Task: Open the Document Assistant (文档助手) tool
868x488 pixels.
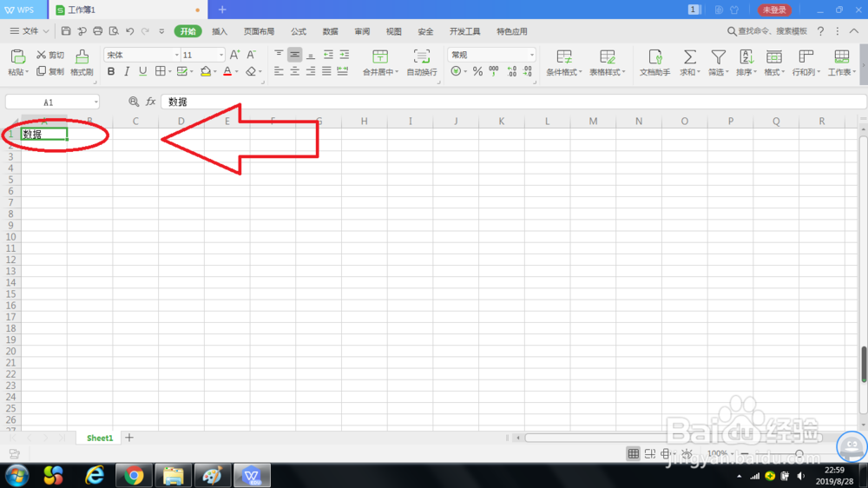Action: point(654,56)
